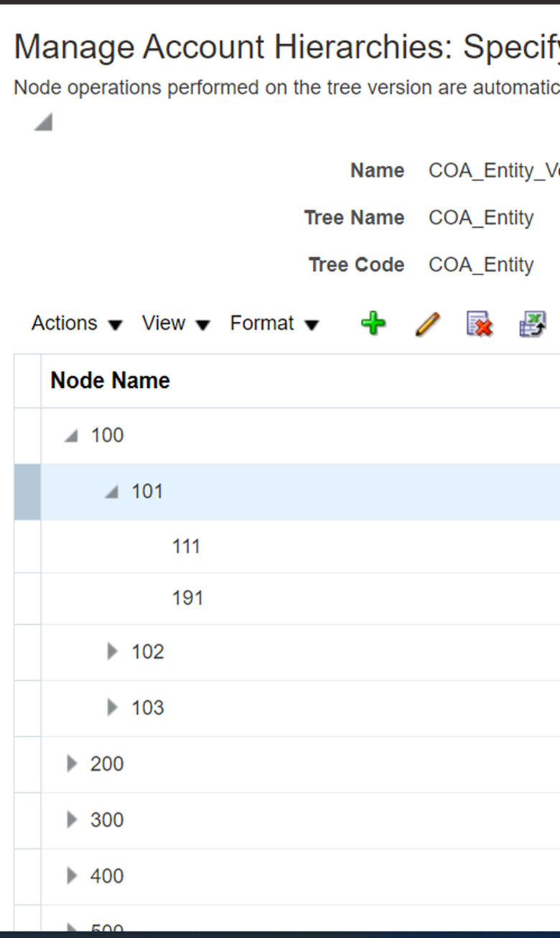560x938 pixels.
Task: Add a new node using the green plus icon
Action: tap(373, 323)
